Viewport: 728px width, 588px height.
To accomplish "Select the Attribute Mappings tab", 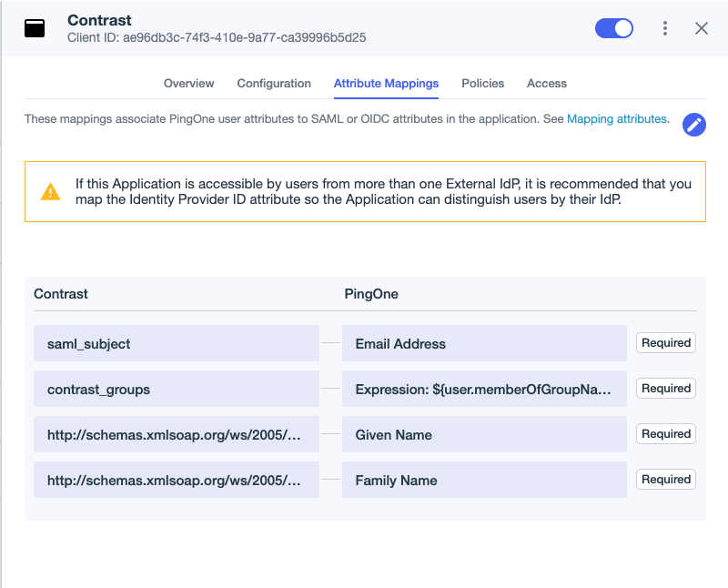I will pyautogui.click(x=386, y=83).
